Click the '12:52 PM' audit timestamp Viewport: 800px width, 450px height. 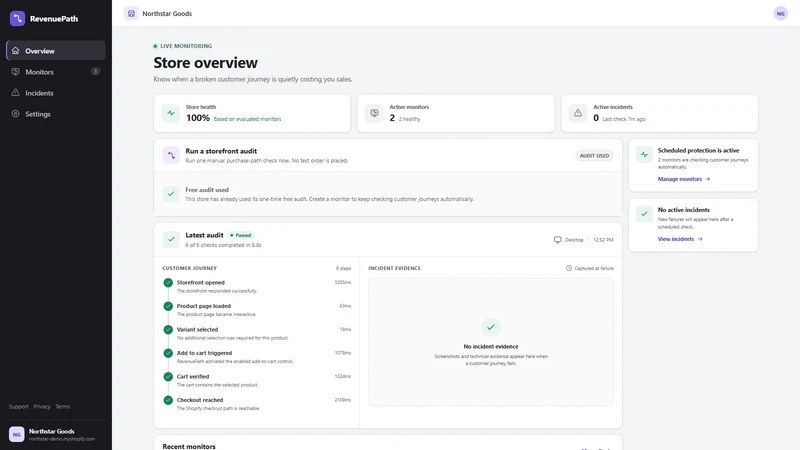click(x=603, y=240)
